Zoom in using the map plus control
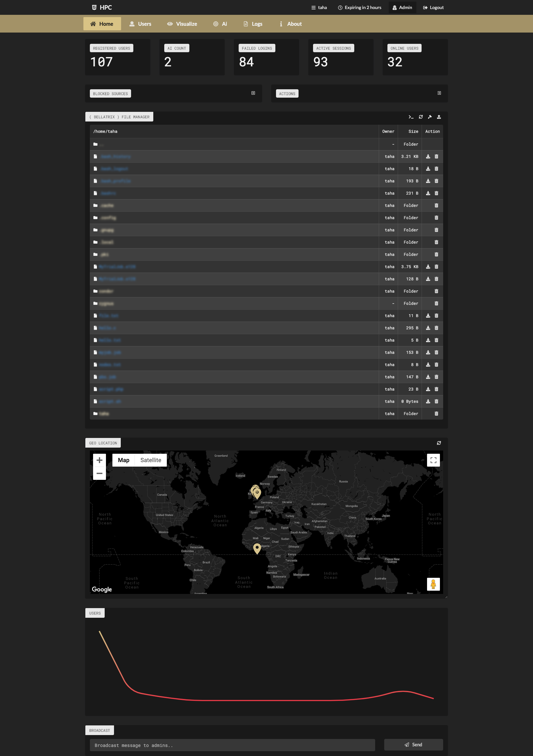Screen dimensions: 533x756 click(100, 460)
